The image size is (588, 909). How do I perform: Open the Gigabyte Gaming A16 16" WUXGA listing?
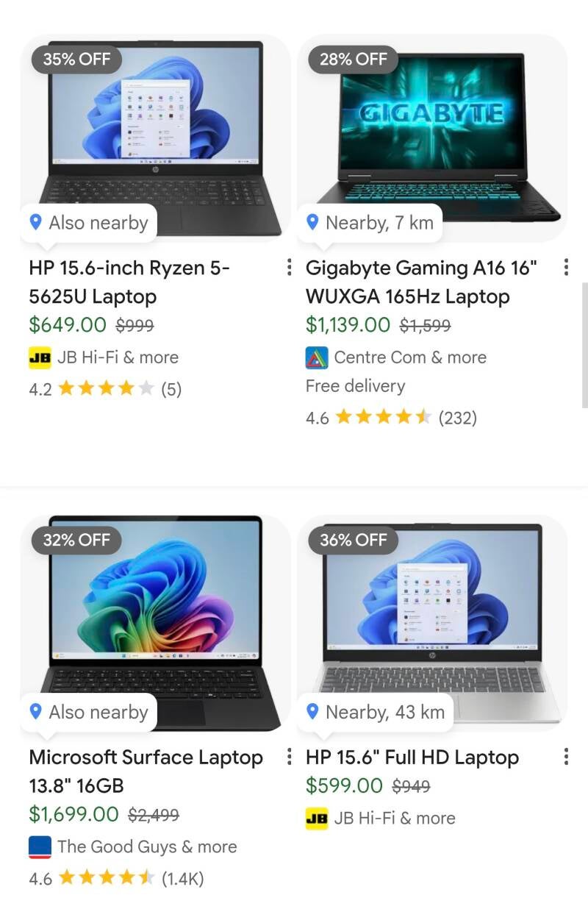coord(422,282)
